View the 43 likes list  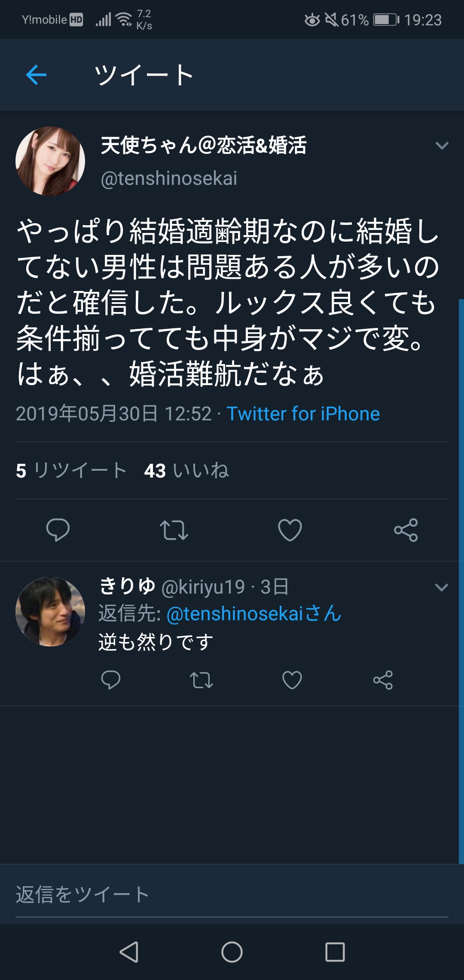186,471
